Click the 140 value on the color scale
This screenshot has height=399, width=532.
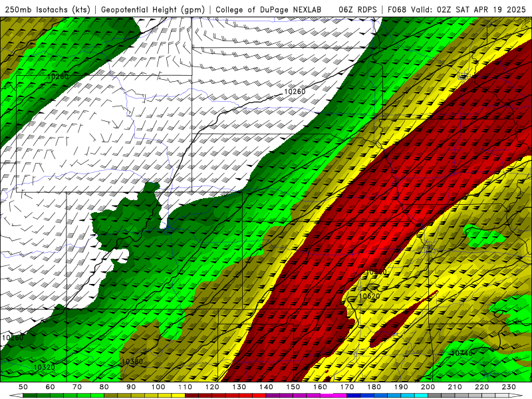pos(267,387)
